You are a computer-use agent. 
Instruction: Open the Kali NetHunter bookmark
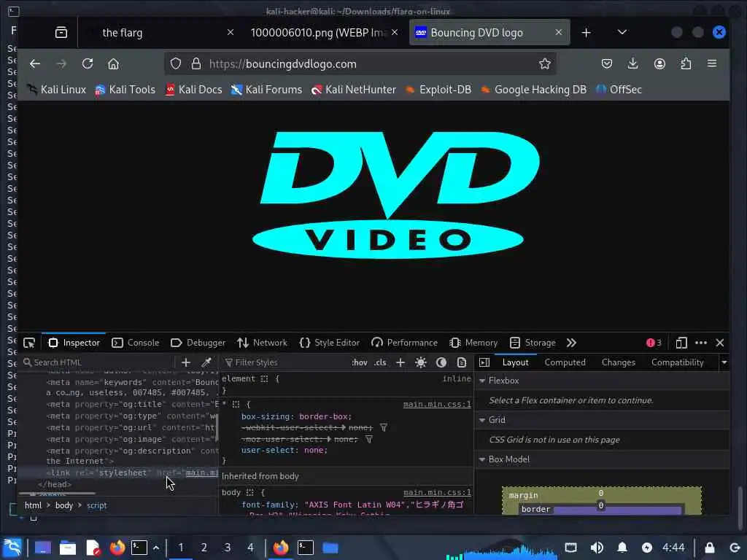pos(354,90)
